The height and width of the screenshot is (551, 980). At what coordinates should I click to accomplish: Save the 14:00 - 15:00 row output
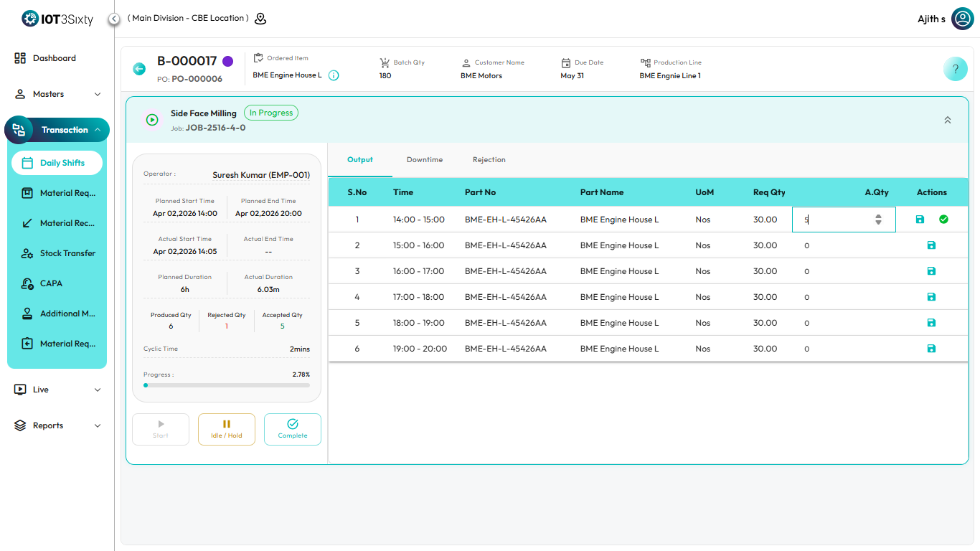[920, 220]
